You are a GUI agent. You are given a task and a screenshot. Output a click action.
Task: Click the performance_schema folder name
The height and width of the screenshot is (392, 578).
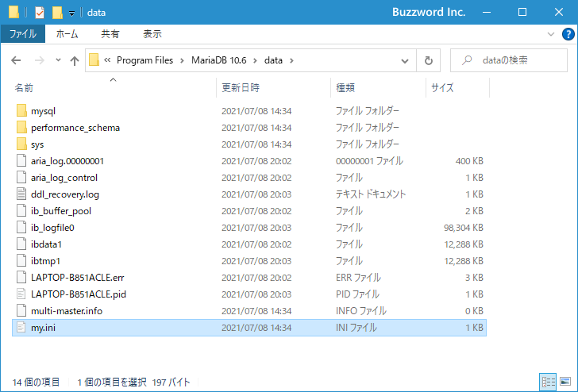[x=75, y=128]
